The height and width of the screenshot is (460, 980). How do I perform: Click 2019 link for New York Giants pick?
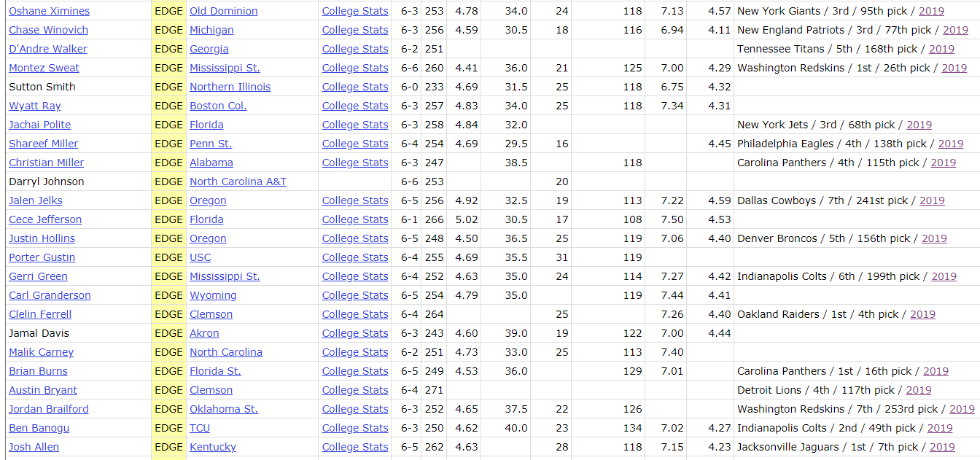(x=931, y=11)
